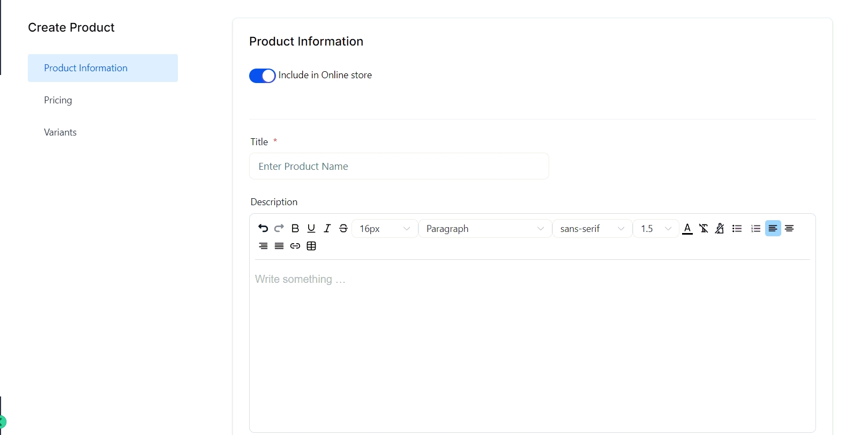Toggle center text alignment

click(789, 229)
